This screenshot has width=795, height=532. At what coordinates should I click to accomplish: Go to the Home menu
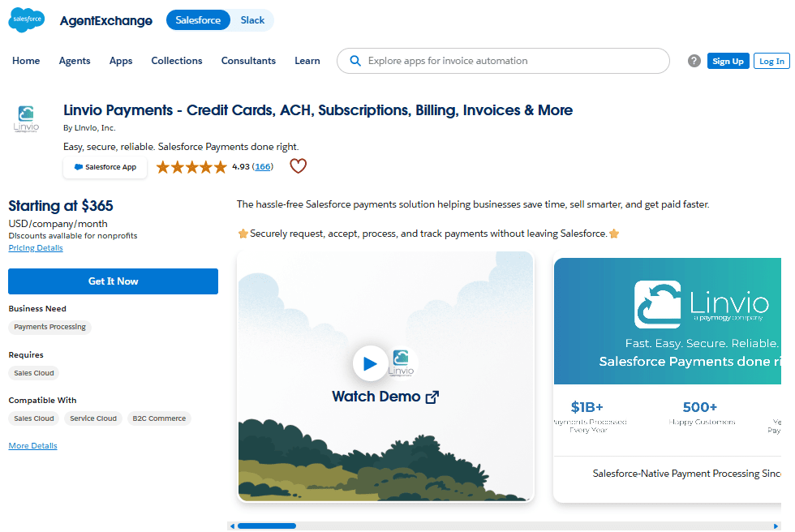click(26, 61)
